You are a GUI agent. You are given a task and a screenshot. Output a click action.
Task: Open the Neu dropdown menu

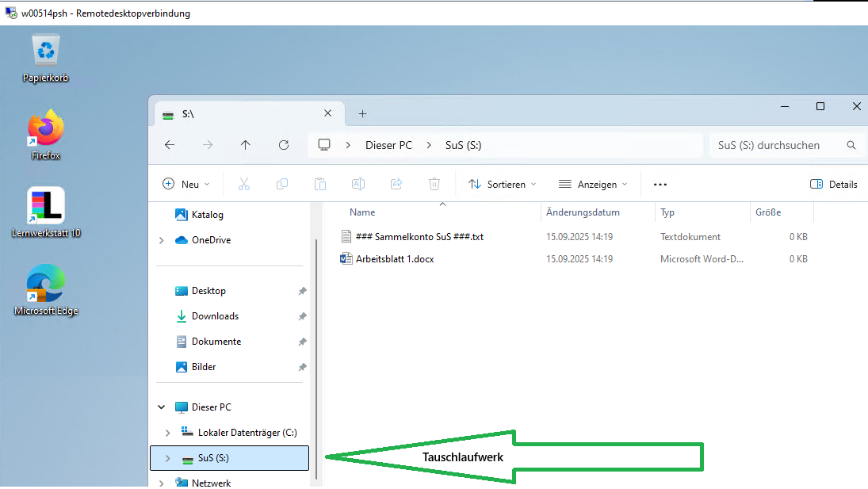coord(186,184)
